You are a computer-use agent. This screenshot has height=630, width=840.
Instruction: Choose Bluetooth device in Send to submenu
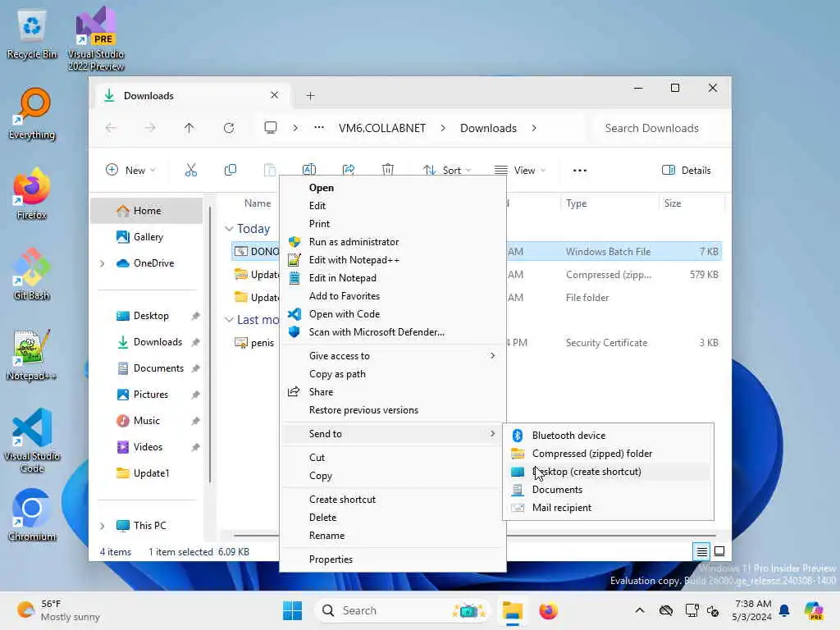[608, 436]
